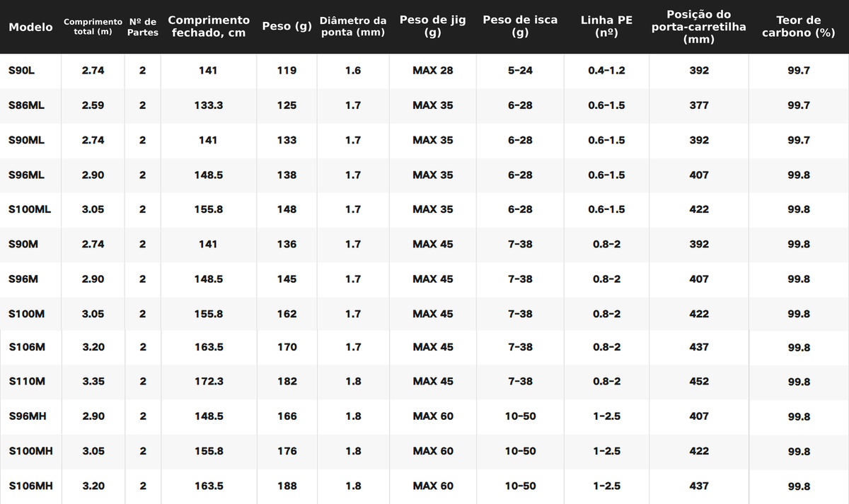Select the S90L model cell
This screenshot has width=849, height=504.
pos(22,71)
